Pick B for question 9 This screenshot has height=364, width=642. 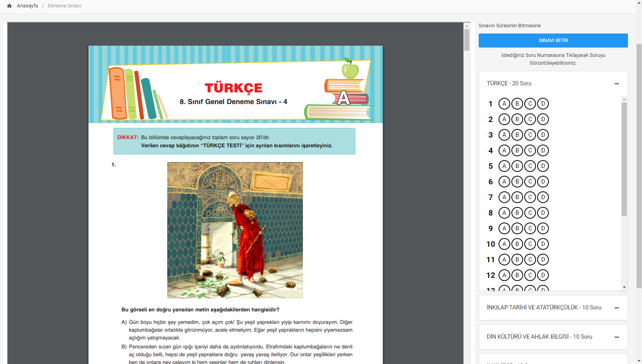pos(517,228)
